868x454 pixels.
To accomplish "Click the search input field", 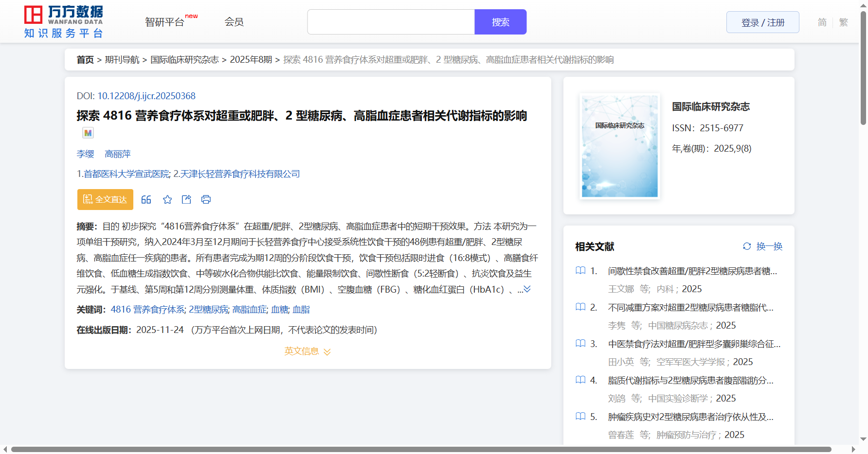I will (x=391, y=22).
